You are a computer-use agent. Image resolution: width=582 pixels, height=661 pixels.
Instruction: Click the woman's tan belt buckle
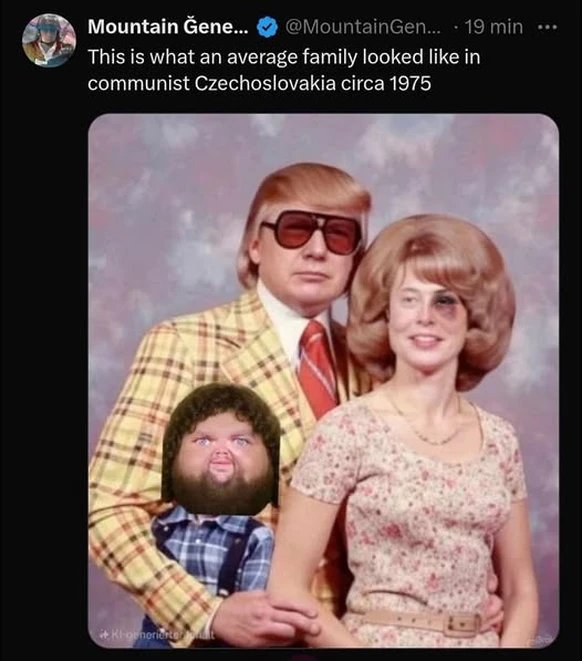(463, 623)
